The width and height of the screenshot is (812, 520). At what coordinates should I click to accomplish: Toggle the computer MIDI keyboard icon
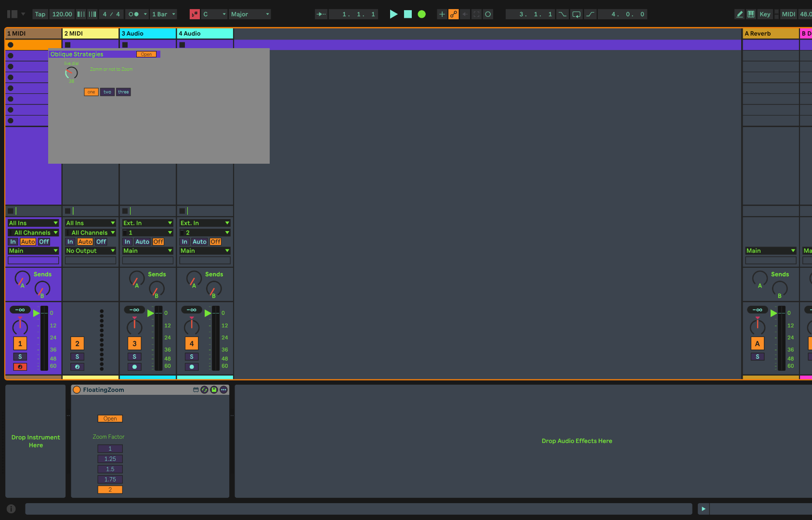pos(751,14)
